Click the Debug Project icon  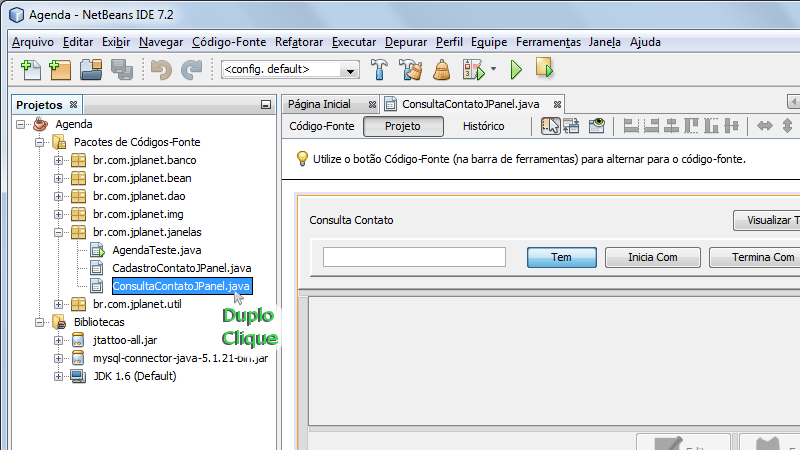tap(473, 70)
